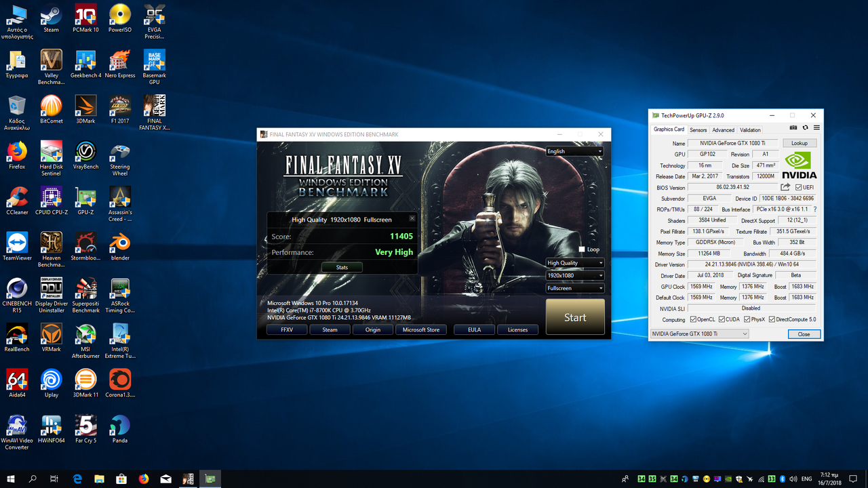Launch blender from the desktop
This screenshot has height=488, width=868.
[120, 246]
